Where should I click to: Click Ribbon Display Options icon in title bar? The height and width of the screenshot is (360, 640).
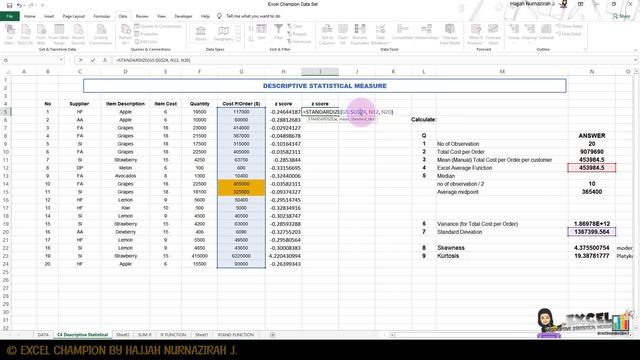coord(580,4)
